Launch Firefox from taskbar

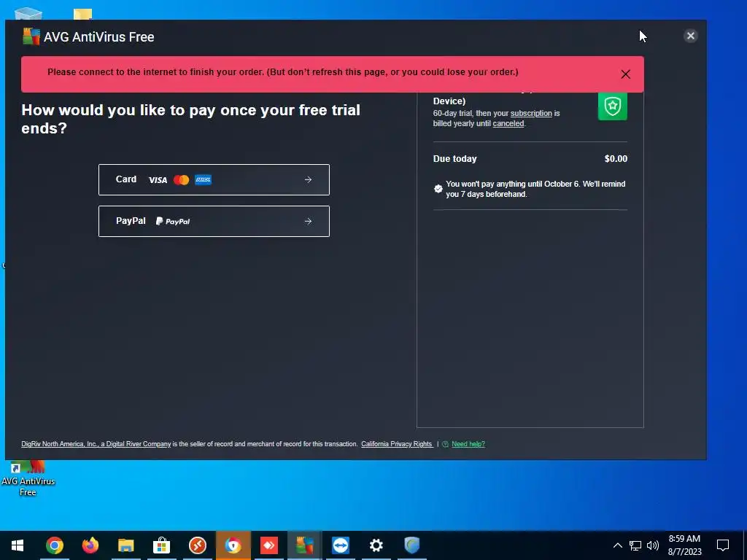pos(90,545)
